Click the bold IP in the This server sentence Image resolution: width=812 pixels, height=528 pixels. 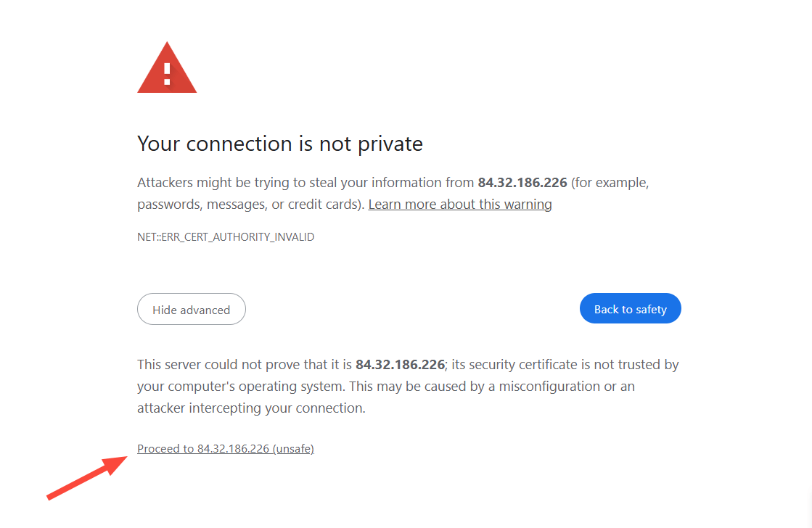coord(400,365)
